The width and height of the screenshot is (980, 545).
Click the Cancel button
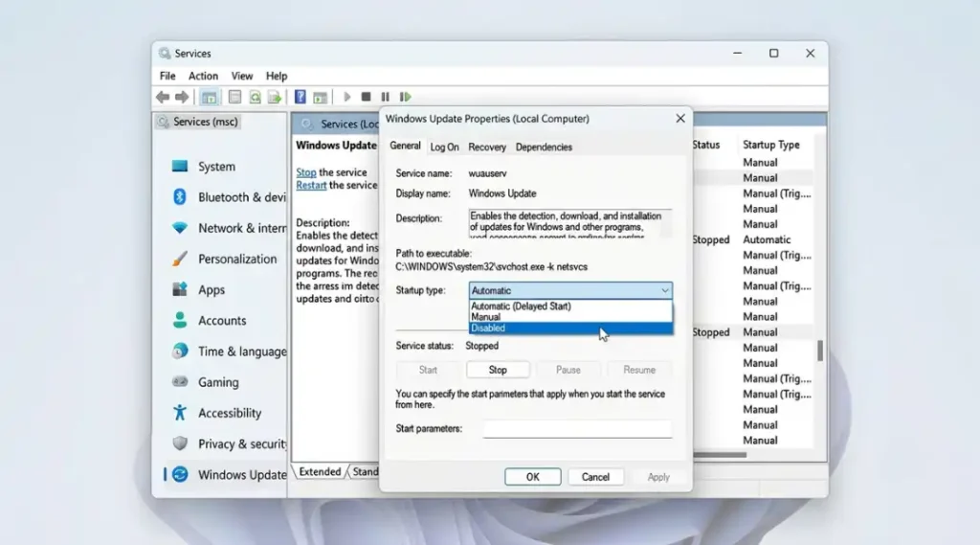[595, 477]
